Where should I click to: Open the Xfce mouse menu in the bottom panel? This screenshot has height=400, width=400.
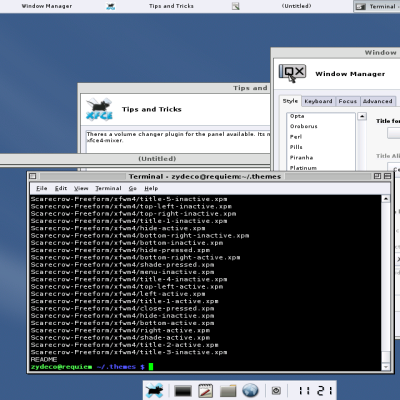point(154,390)
